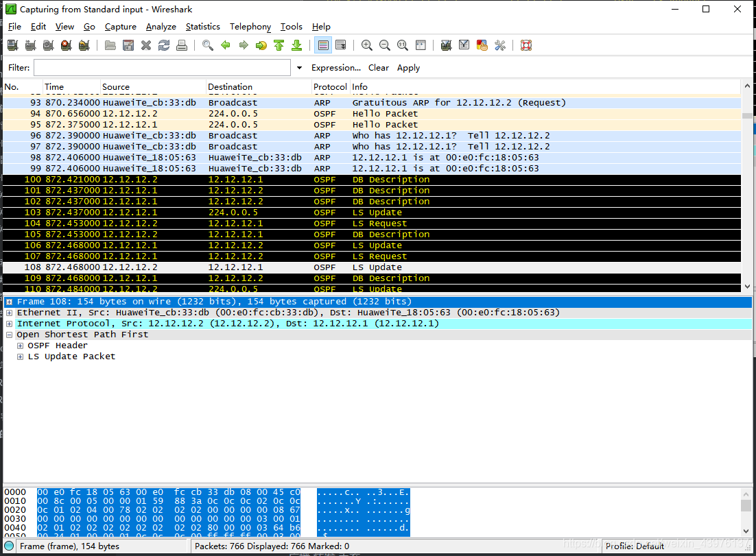Image resolution: width=756 pixels, height=556 pixels.
Task: Open the Telephony menu
Action: (250, 27)
